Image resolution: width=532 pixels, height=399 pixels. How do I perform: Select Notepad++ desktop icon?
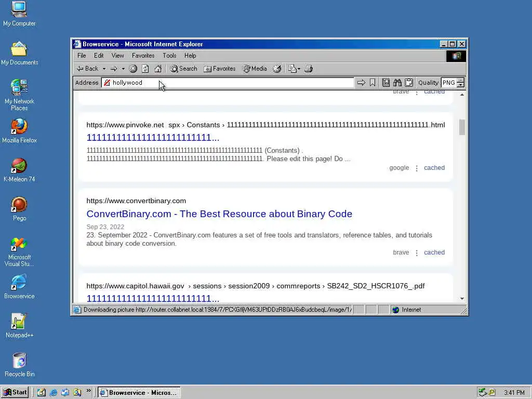pyautogui.click(x=19, y=326)
